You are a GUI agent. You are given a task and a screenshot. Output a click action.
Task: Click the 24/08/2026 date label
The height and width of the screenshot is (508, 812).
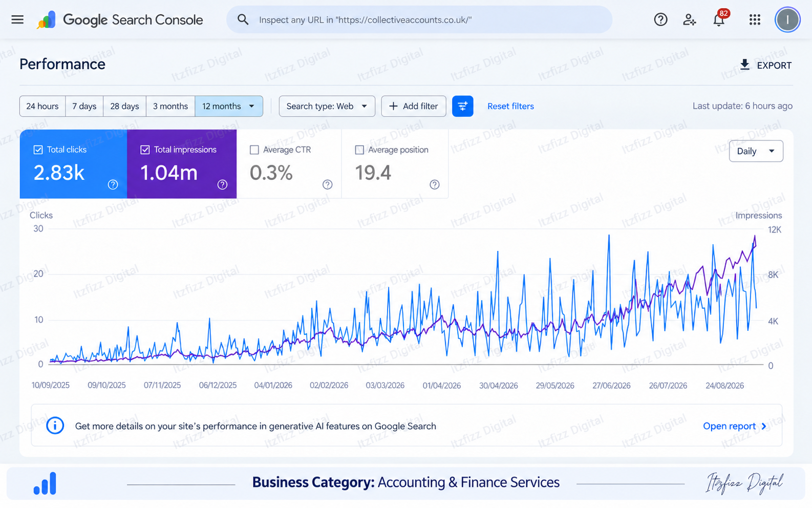coord(724,386)
